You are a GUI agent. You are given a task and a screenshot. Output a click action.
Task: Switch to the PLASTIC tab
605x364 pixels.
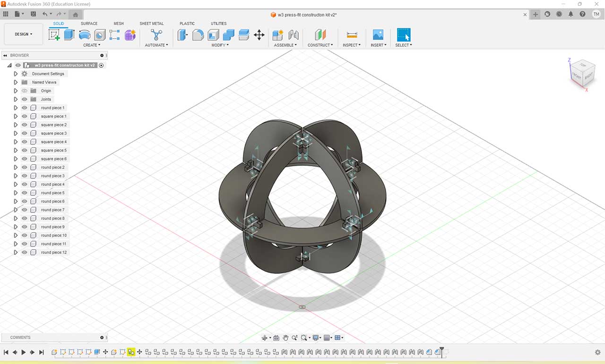(187, 24)
